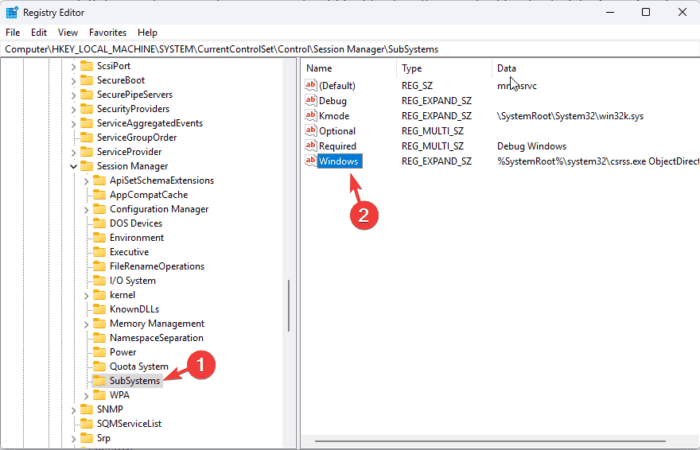Click the DOS Devices folder icon
The image size is (700, 450).
pyautogui.click(x=99, y=223)
